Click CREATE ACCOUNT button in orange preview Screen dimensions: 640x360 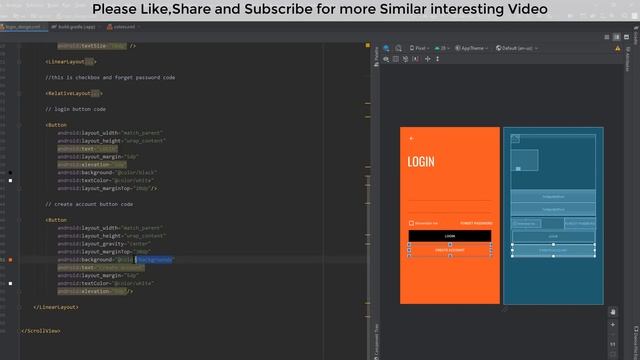click(450, 250)
